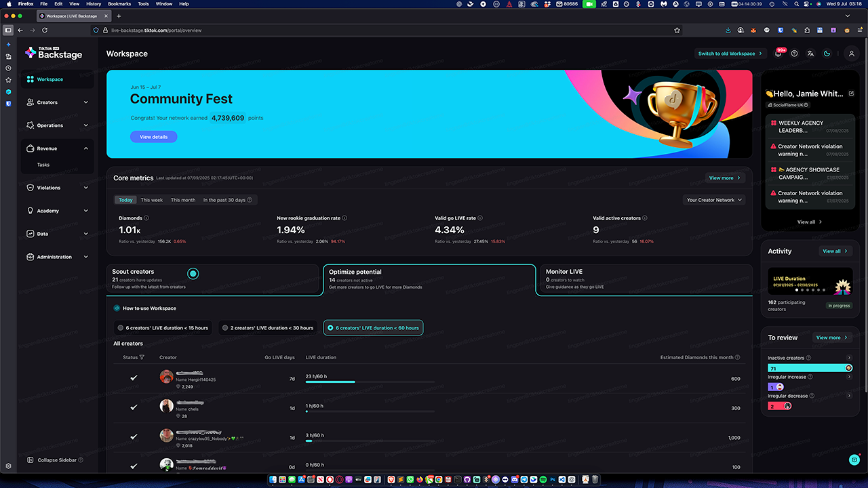Screen dimensions: 868x488
Task: Click the help question mark icon in header
Action: pos(794,54)
